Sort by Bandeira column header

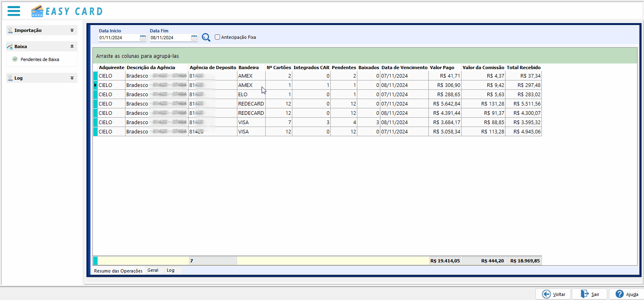(251, 68)
